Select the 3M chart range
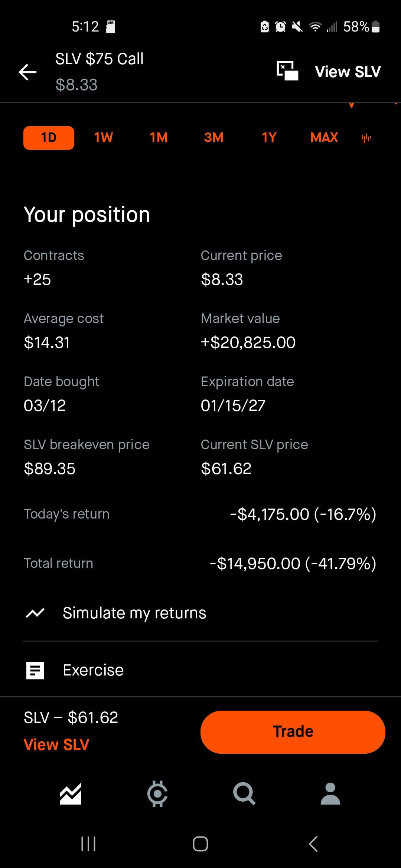 213,138
